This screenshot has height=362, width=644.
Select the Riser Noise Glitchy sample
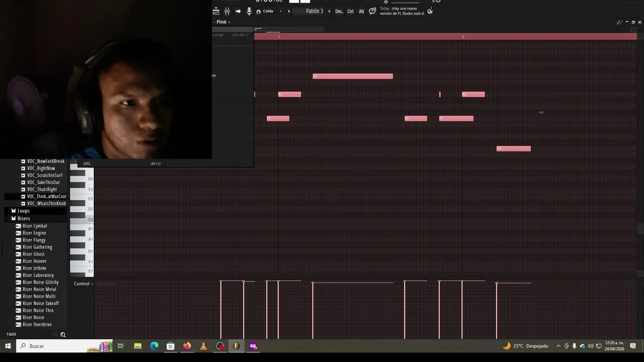(38, 283)
